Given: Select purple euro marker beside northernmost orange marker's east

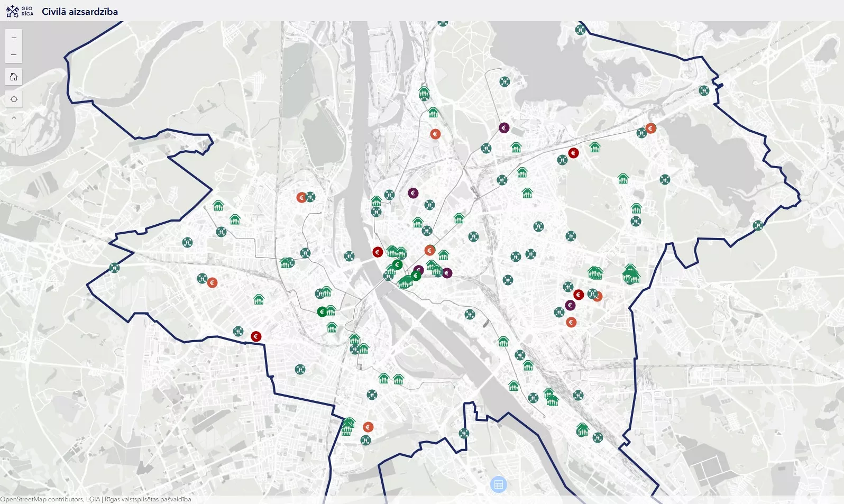Looking at the screenshot, I should pos(504,127).
